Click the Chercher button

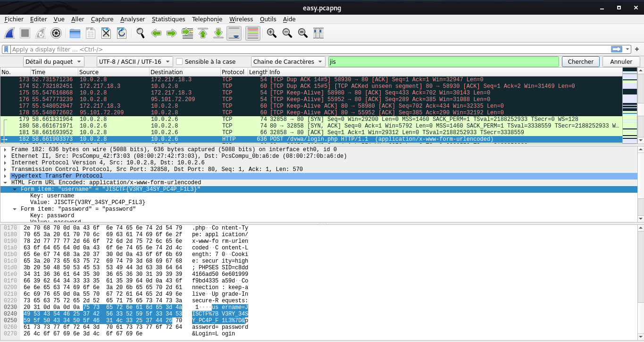pos(581,61)
